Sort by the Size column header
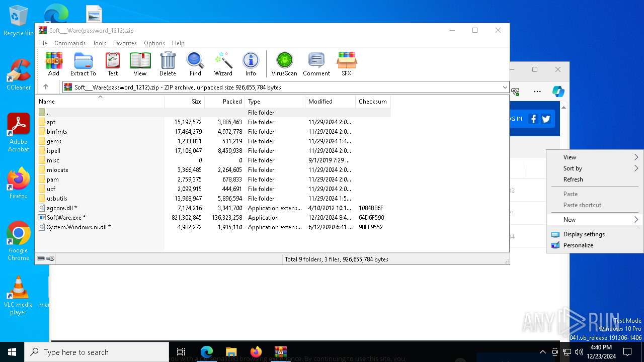 click(x=184, y=101)
